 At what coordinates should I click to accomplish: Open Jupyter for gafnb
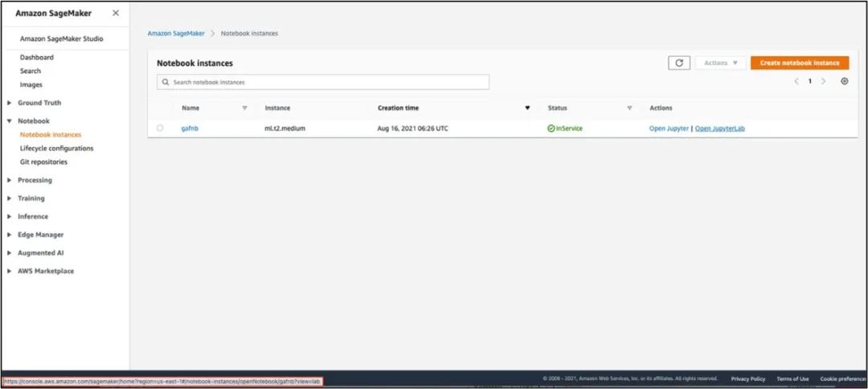click(x=669, y=129)
